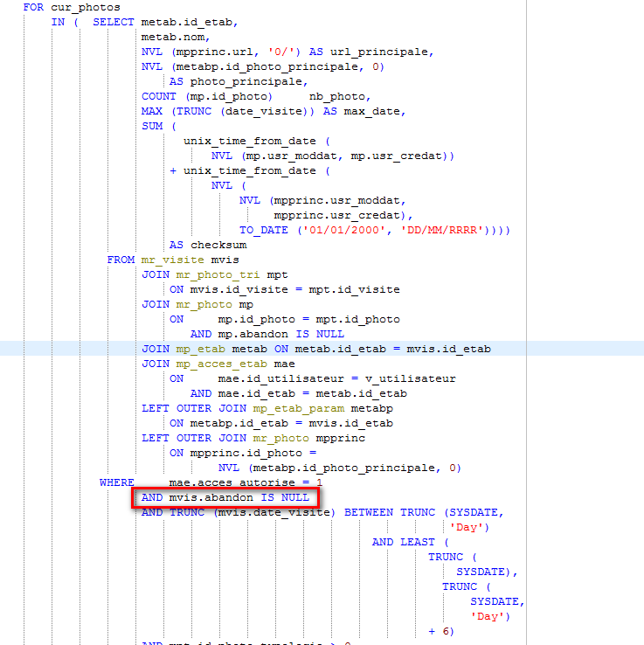This screenshot has height=645, width=644.
Task: Click the checksum column alias
Action: tap(218, 245)
